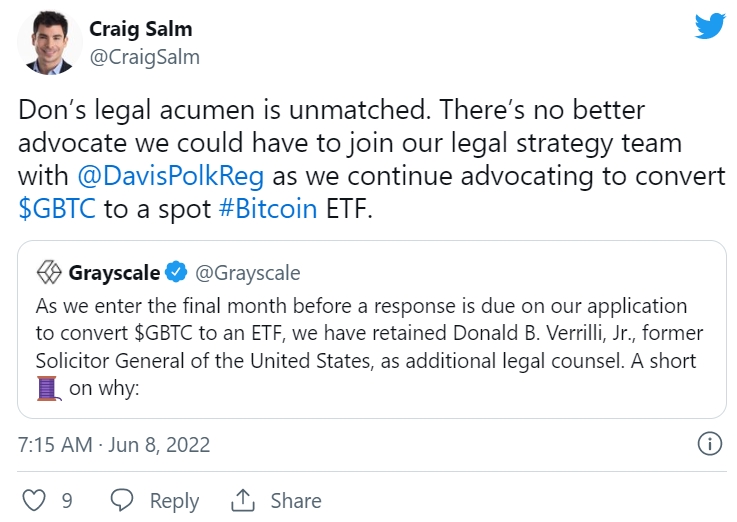The image size is (737, 522).
Task: Click the $GBTC cashtag link
Action: tap(55, 210)
